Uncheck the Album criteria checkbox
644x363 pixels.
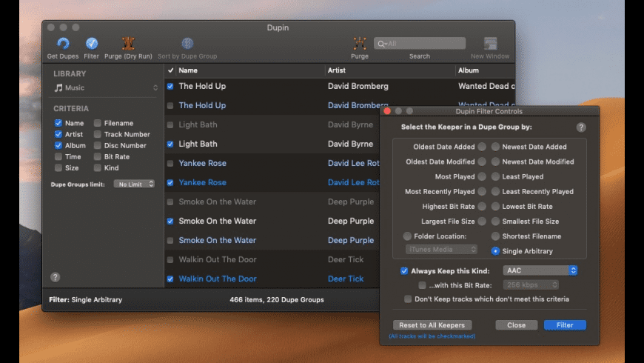[58, 146]
